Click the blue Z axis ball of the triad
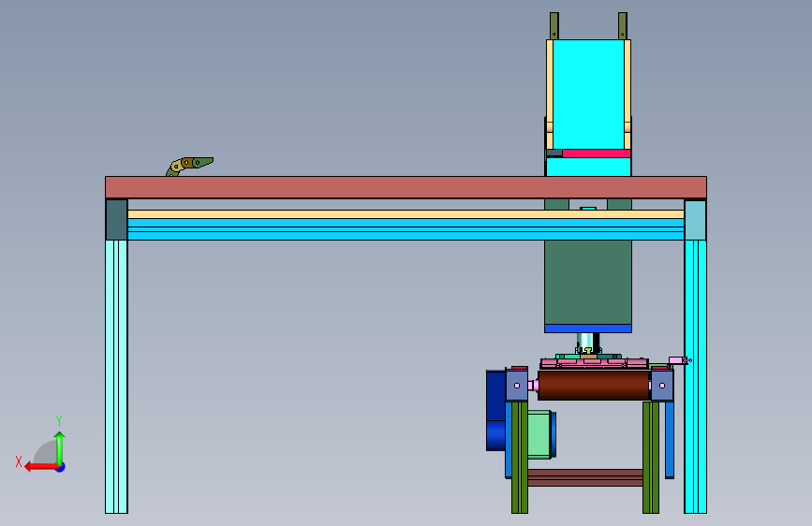The height and width of the screenshot is (526, 812). point(61,467)
